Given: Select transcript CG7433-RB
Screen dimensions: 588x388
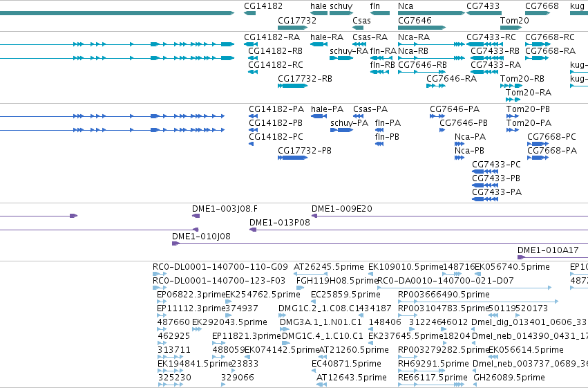Looking at the screenshot, I should tap(495, 51).
